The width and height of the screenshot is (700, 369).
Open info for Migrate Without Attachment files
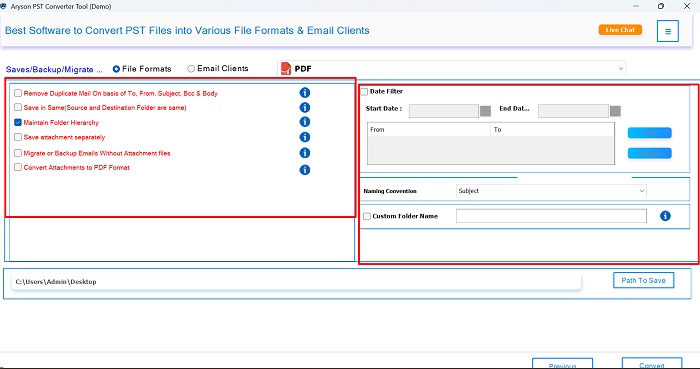[304, 153]
